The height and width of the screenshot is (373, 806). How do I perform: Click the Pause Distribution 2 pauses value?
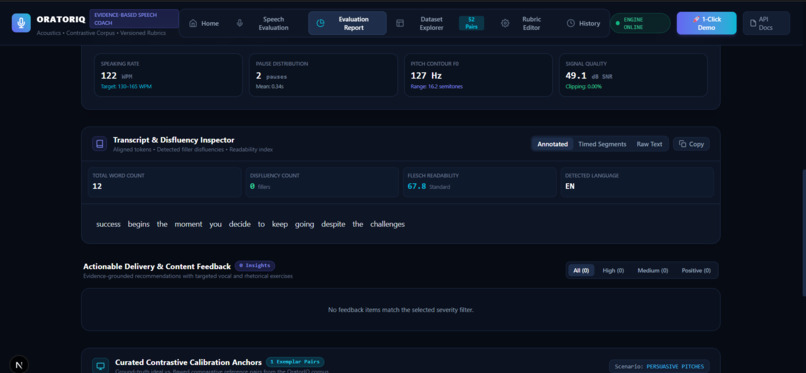(271, 76)
